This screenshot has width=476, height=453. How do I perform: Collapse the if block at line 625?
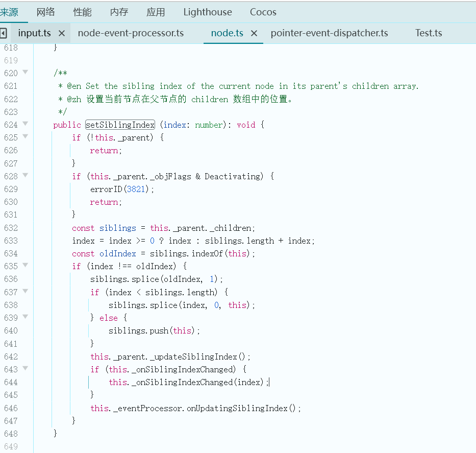click(x=26, y=136)
